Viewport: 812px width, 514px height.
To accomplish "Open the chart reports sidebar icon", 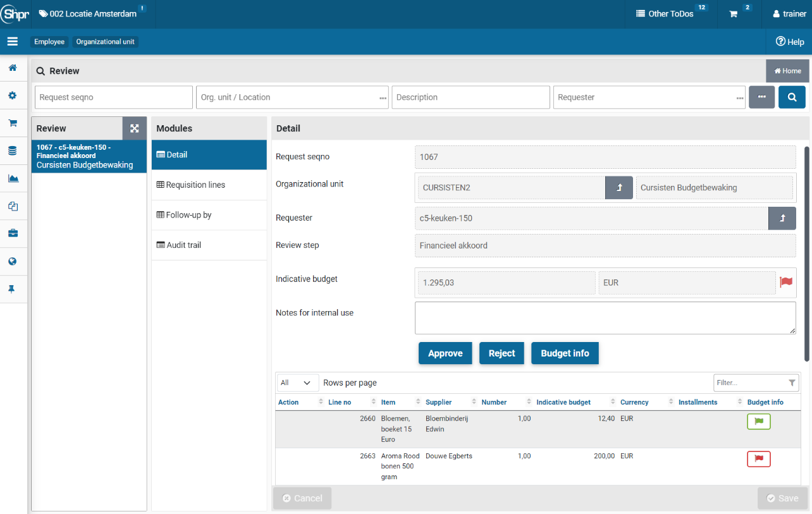I will coord(13,178).
